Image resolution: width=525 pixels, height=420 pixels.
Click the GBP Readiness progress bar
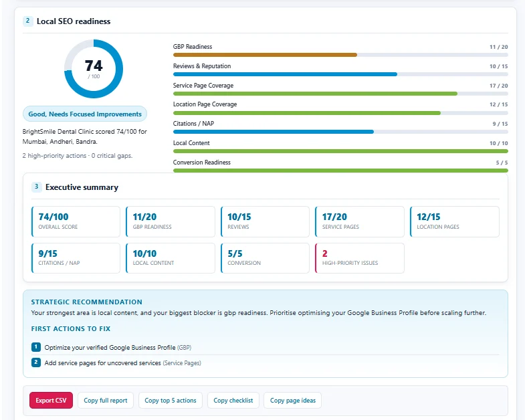click(x=340, y=55)
